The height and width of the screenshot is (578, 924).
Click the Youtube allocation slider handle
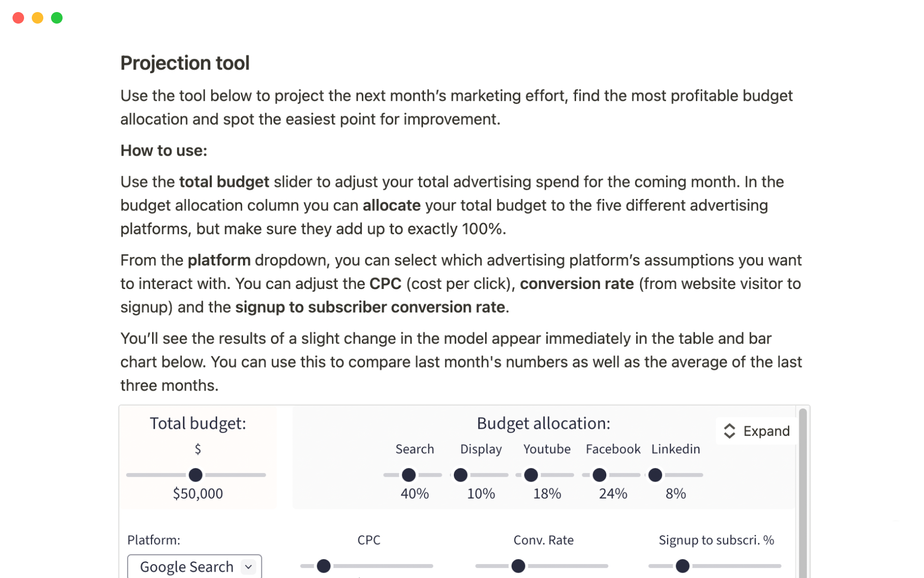pos(531,475)
